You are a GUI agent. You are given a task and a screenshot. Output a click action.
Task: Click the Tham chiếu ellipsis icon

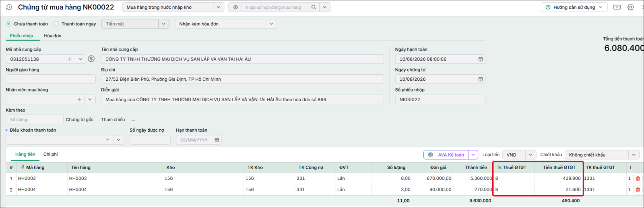pyautogui.click(x=134, y=120)
